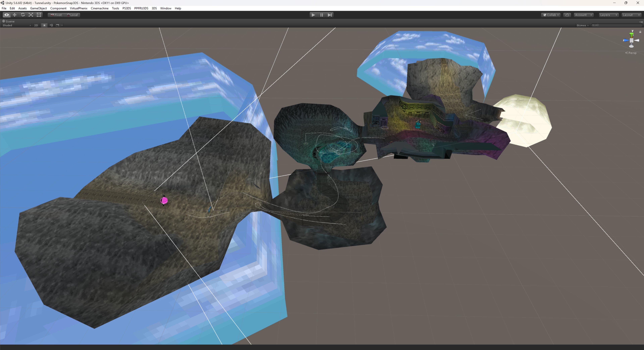Screen dimensions: 644x350
Task: Open the Cinemachine menu
Action: 99,8
